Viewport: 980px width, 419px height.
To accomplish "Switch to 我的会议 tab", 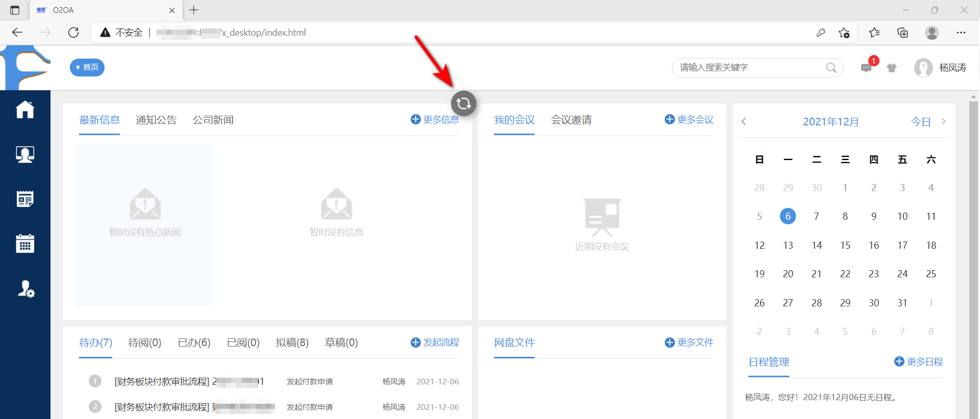I will click(x=514, y=120).
